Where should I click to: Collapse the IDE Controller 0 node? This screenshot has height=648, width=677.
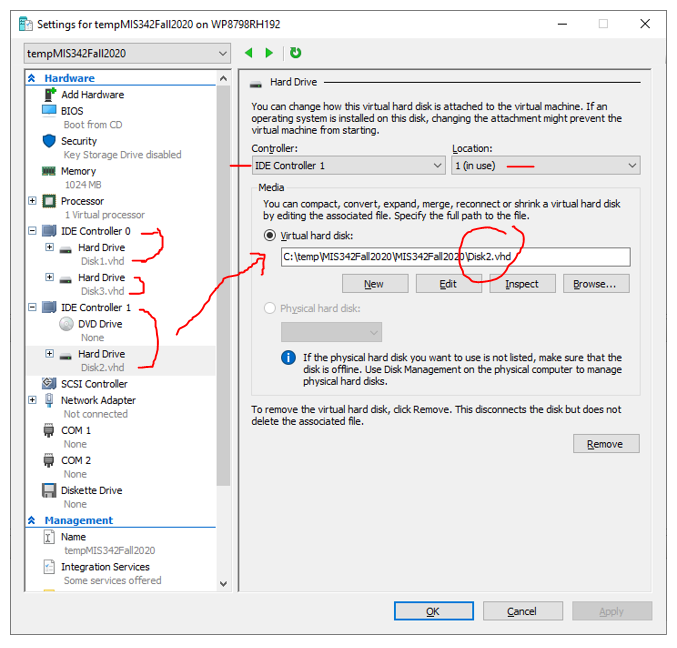(x=32, y=231)
